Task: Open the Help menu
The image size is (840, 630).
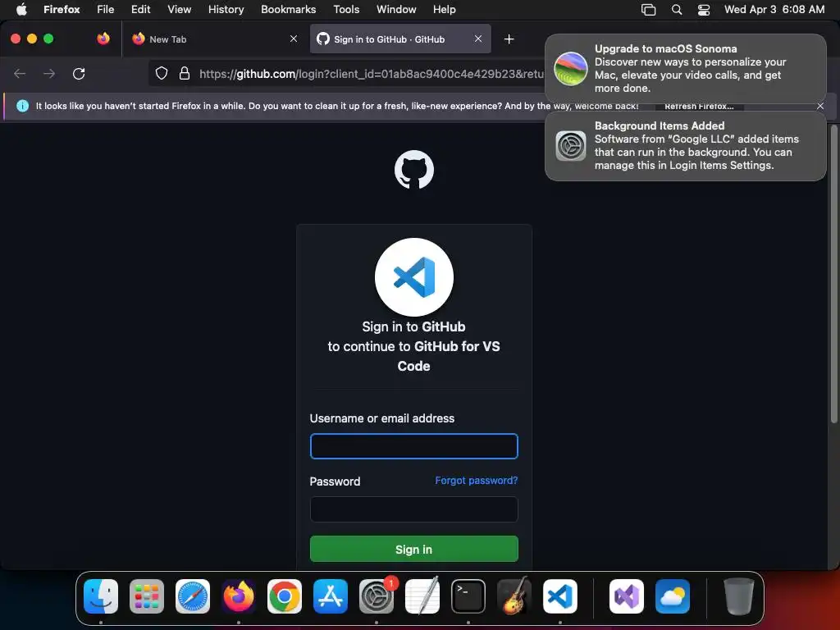Action: click(444, 10)
